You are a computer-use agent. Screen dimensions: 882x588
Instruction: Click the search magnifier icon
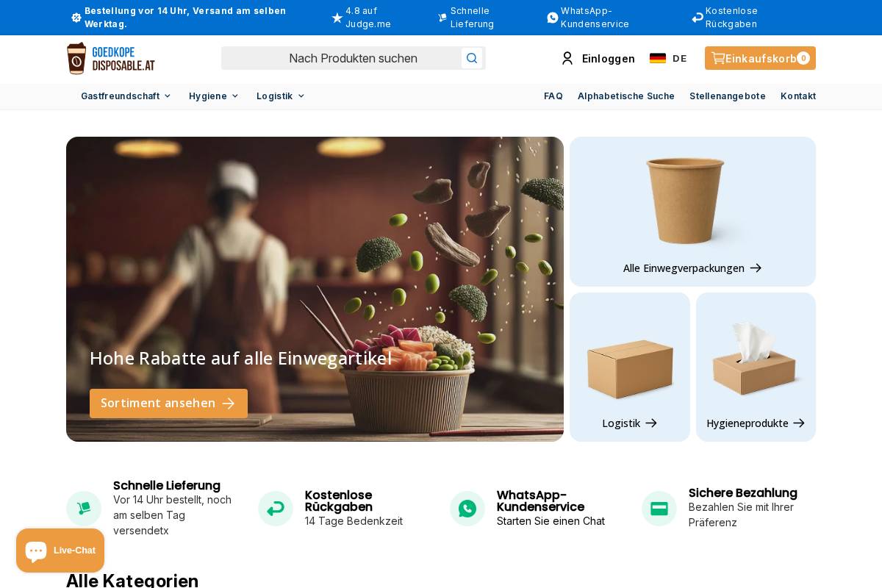click(471, 58)
